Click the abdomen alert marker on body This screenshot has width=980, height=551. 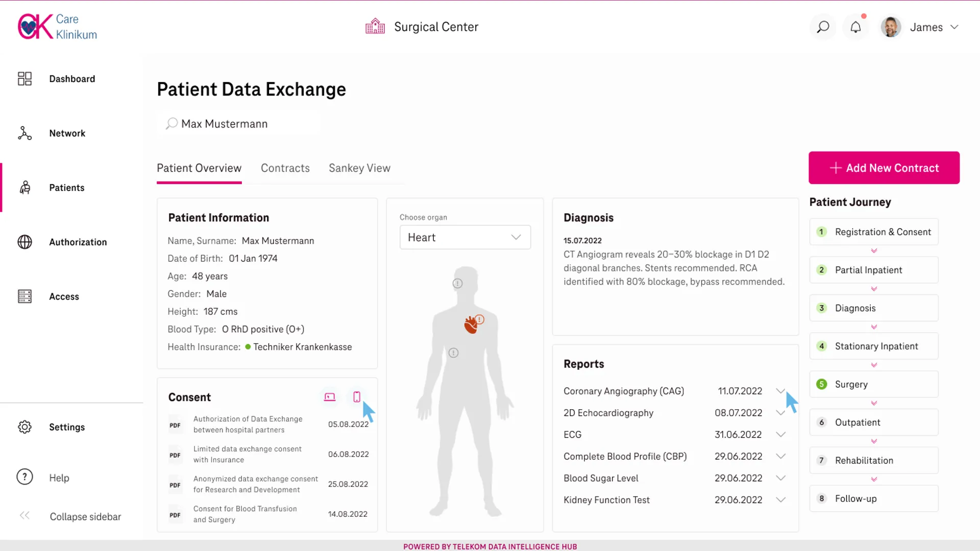[453, 353]
